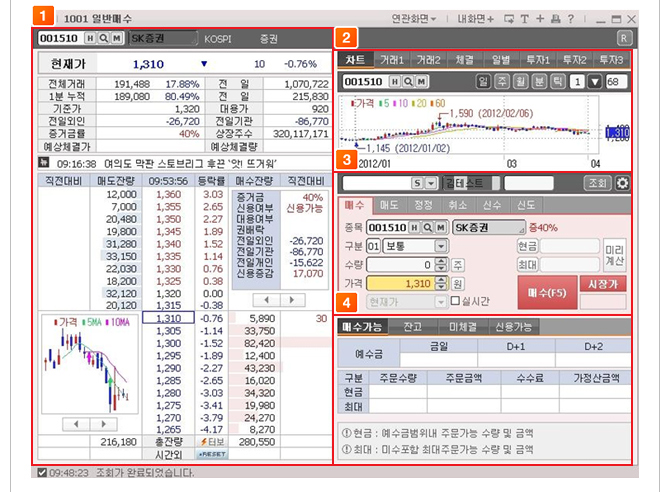670x492 pixels.
Task: Click the 시장가 market price button
Action: (603, 284)
